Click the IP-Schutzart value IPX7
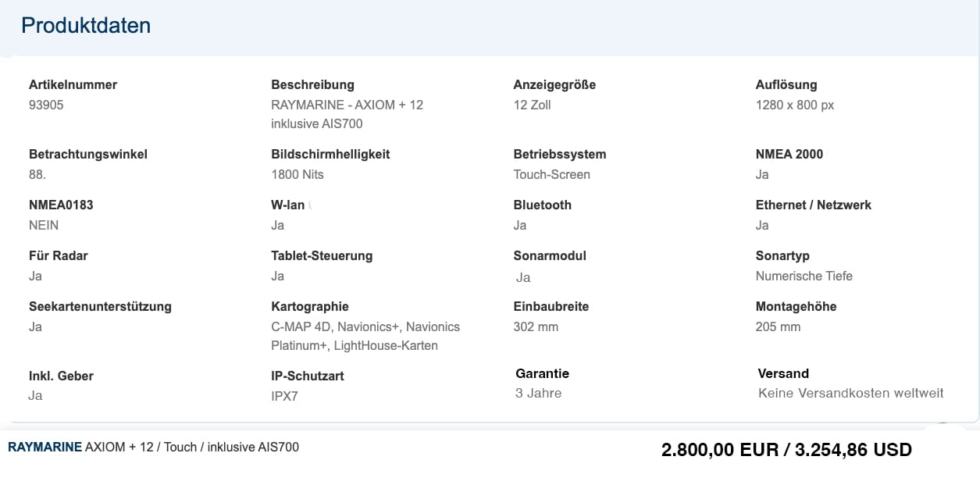Viewport: 980px width, 485px height. tap(284, 396)
